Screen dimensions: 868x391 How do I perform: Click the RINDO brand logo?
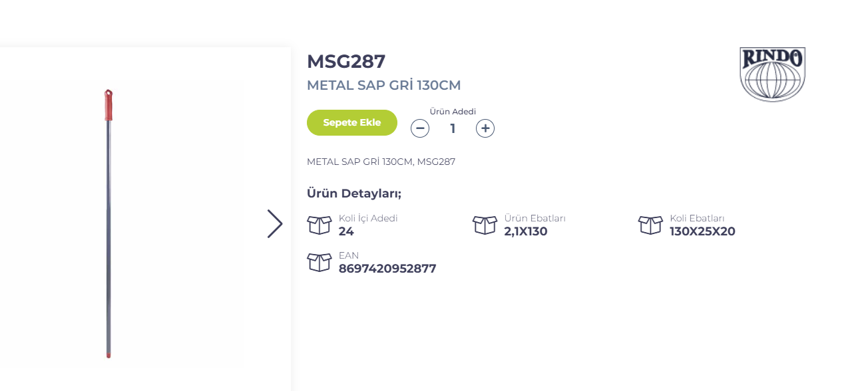[x=772, y=74]
